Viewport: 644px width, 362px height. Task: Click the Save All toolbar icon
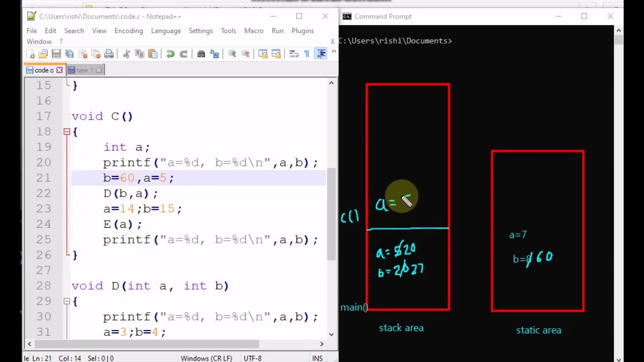pyautogui.click(x=69, y=54)
